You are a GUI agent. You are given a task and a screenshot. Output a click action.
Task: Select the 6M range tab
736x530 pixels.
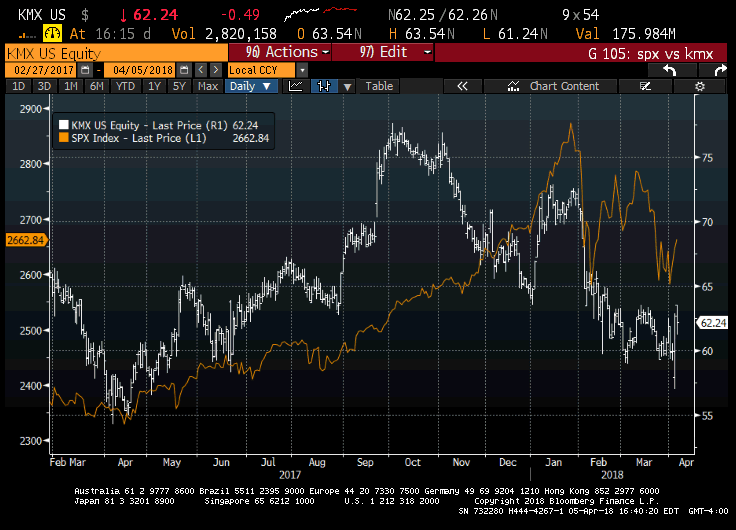(x=97, y=86)
